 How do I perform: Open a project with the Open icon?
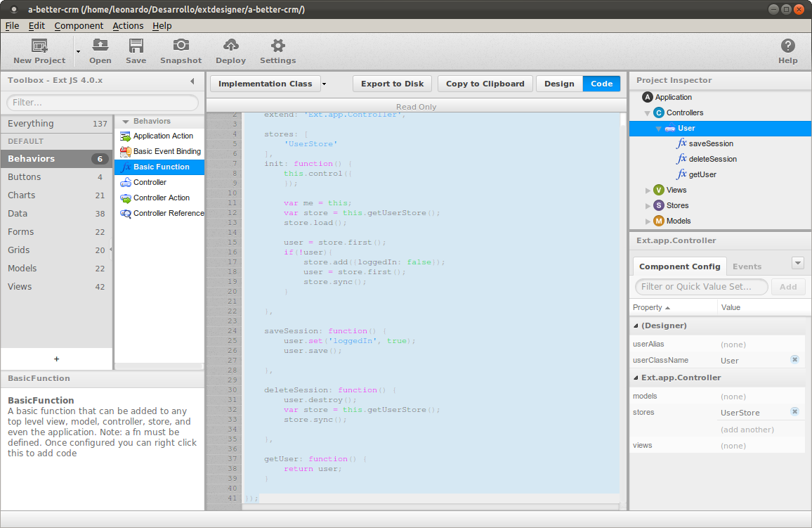pos(100,46)
